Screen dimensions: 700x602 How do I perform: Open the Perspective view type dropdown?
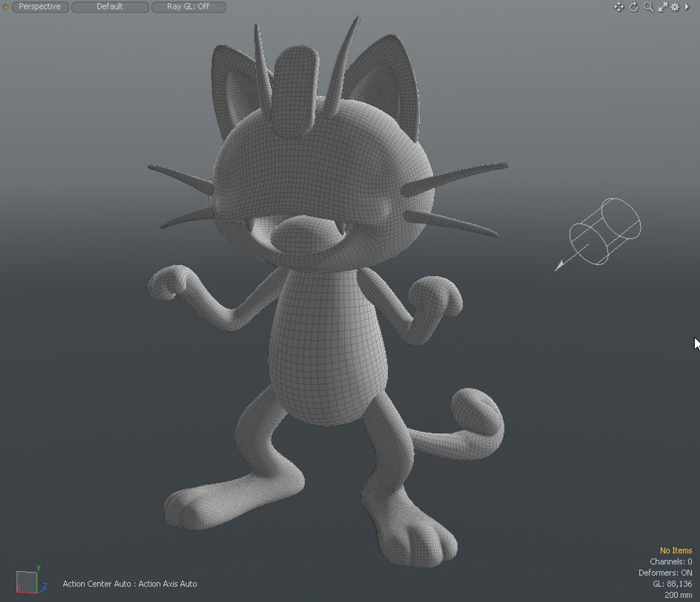pos(40,7)
